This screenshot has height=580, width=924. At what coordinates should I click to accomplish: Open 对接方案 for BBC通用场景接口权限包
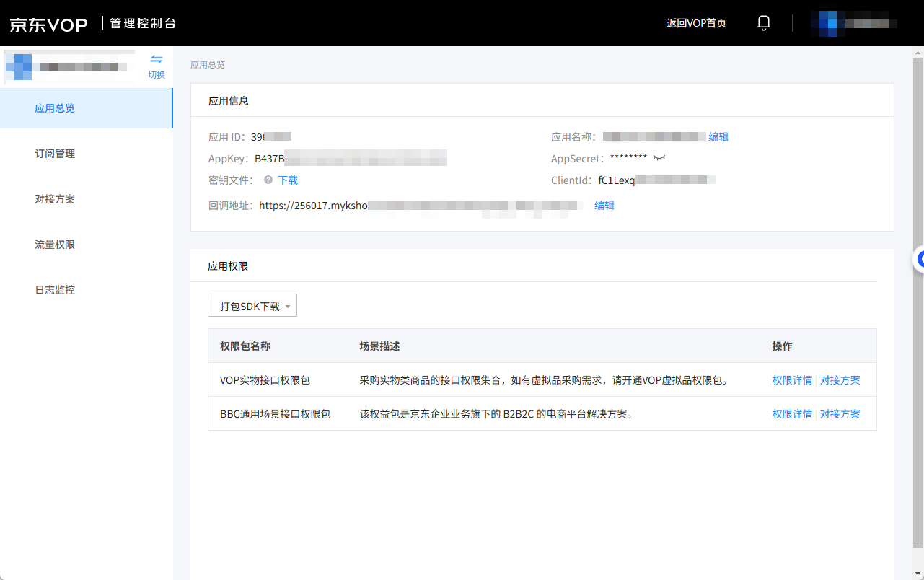[840, 413]
